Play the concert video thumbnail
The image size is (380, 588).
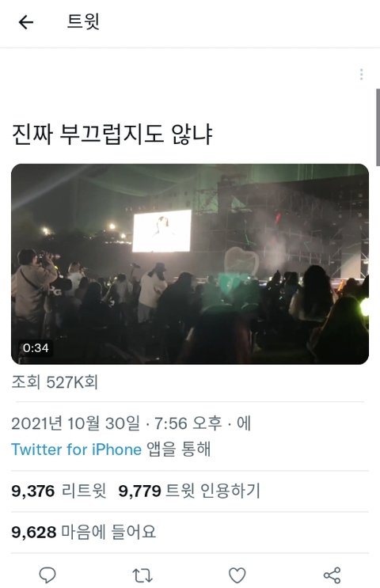tap(190, 264)
